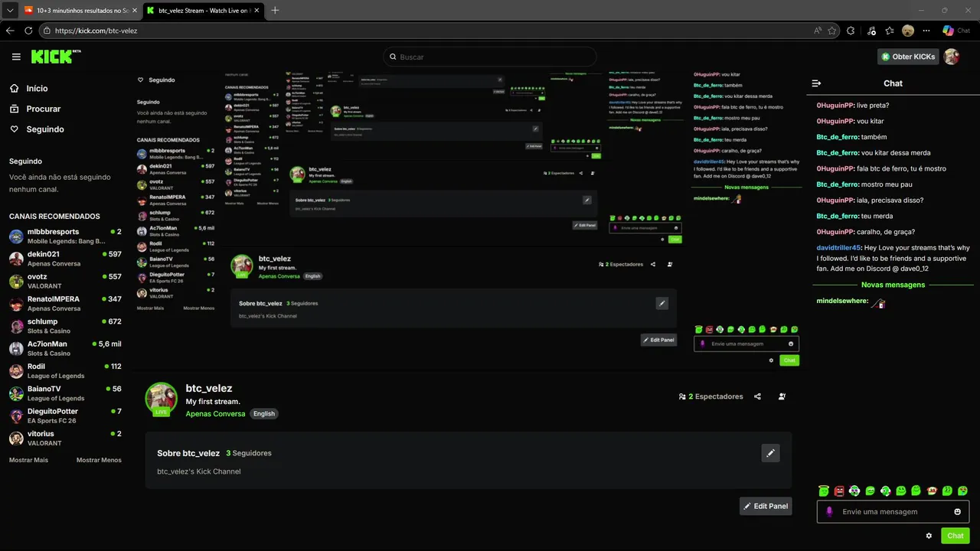This screenshot has height=551, width=980.
Task: Click the purple microphone icon in chat box
Action: tap(829, 512)
